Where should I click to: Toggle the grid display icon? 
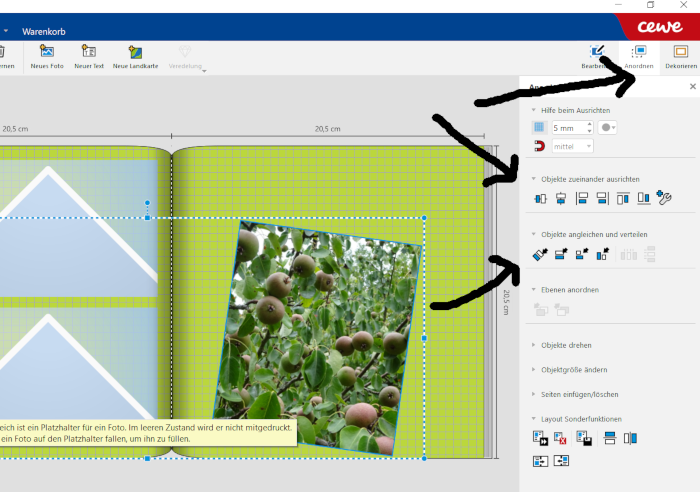[x=539, y=128]
